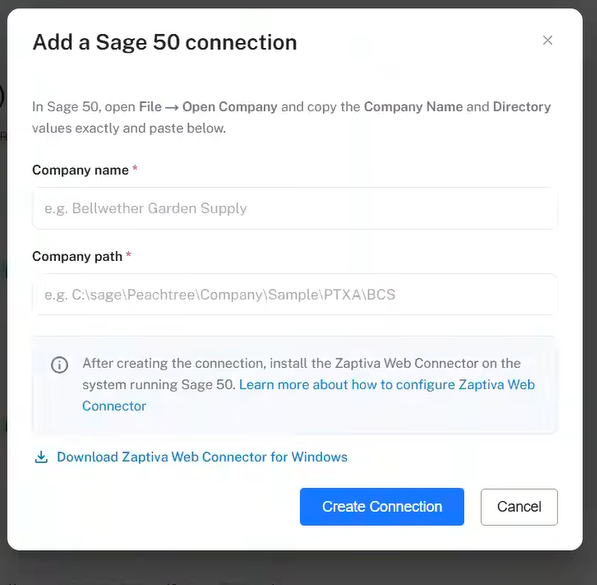The width and height of the screenshot is (597, 585).
Task: Click the Create Connection button
Action: coord(382,507)
